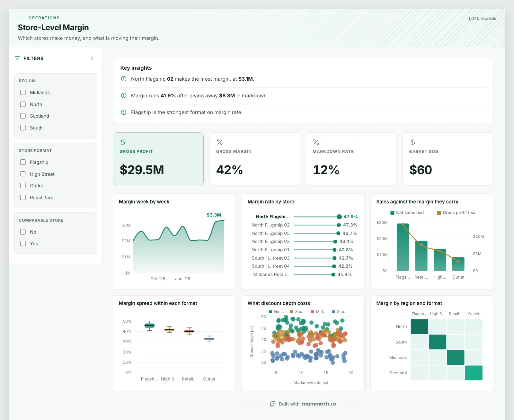
Task: Click the info icon beside the markdown insight
Action: coord(124,95)
